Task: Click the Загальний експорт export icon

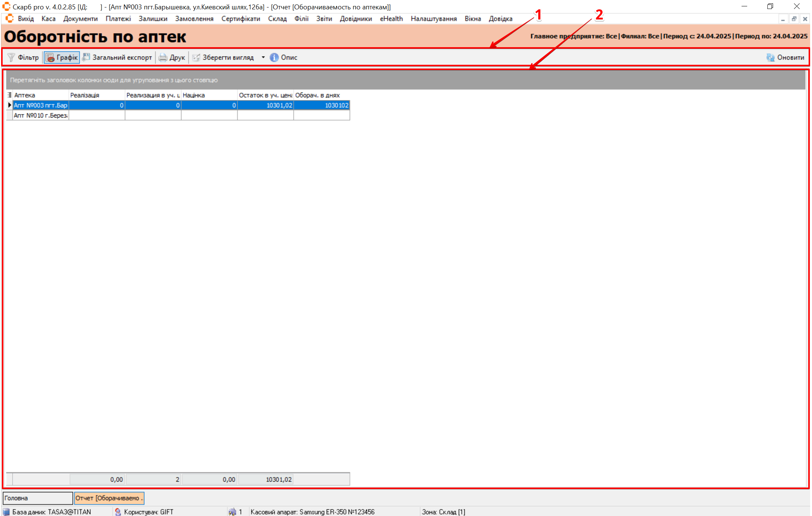Action: tap(86, 57)
